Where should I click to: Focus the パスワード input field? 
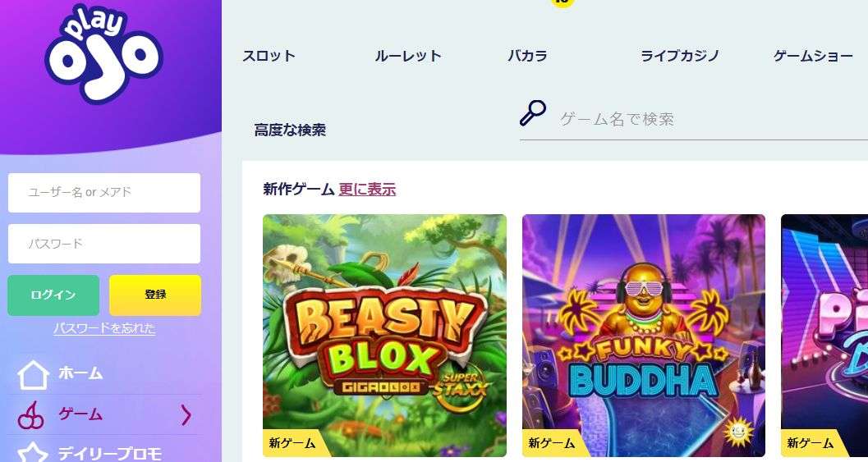[104, 244]
